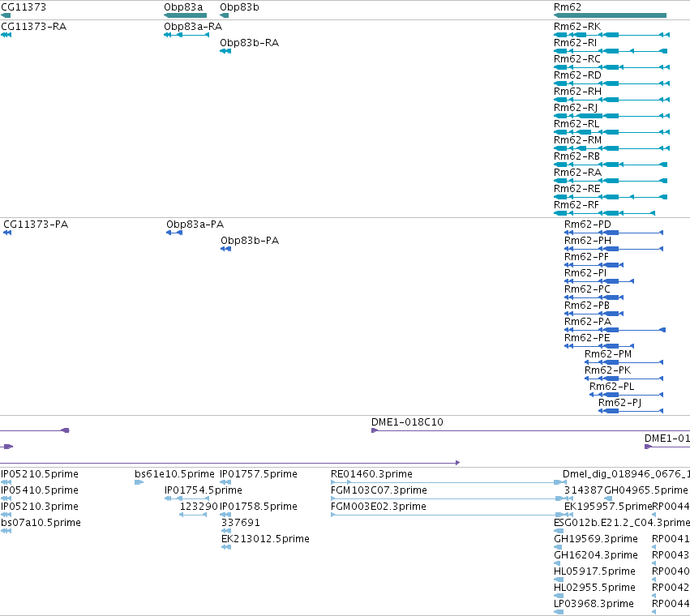Click the Rm62 gene glyph bar
The height and width of the screenshot is (616, 690).
point(610,15)
